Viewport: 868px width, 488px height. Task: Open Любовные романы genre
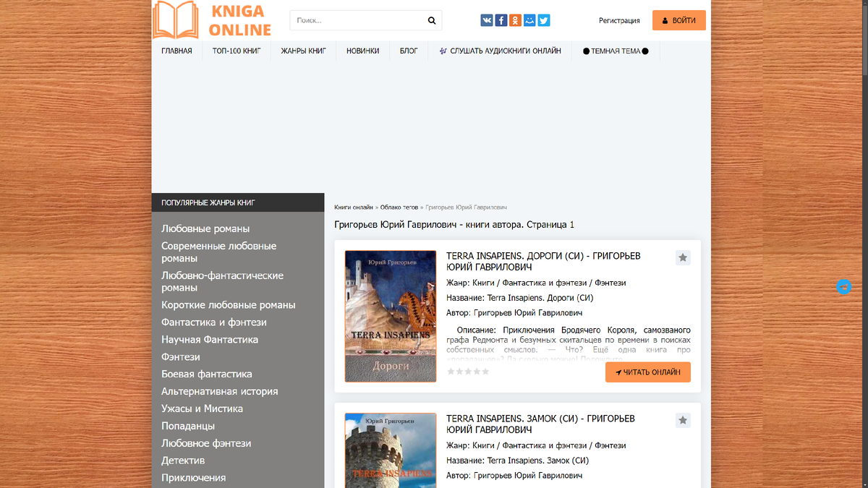[x=205, y=229]
